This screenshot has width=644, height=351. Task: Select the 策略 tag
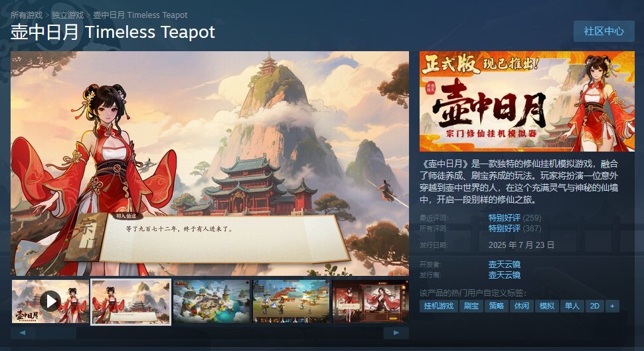click(x=496, y=306)
